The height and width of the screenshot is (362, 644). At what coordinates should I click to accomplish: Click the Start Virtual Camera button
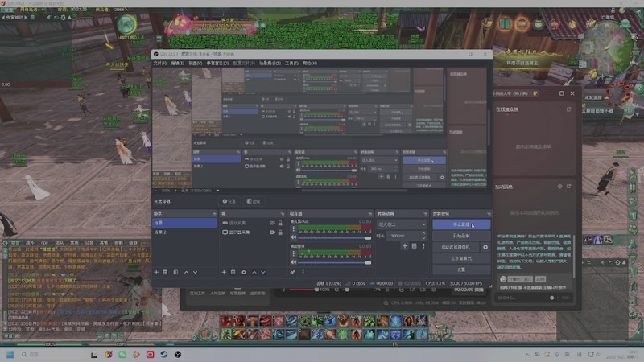[456, 247]
